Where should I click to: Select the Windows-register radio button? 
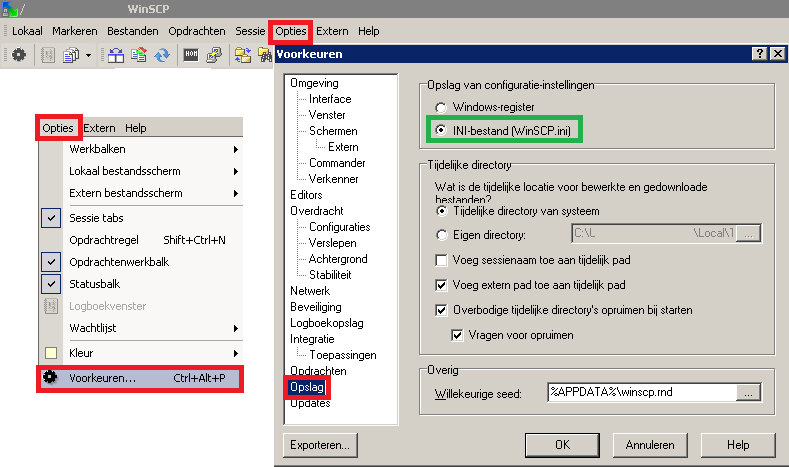pos(442,107)
